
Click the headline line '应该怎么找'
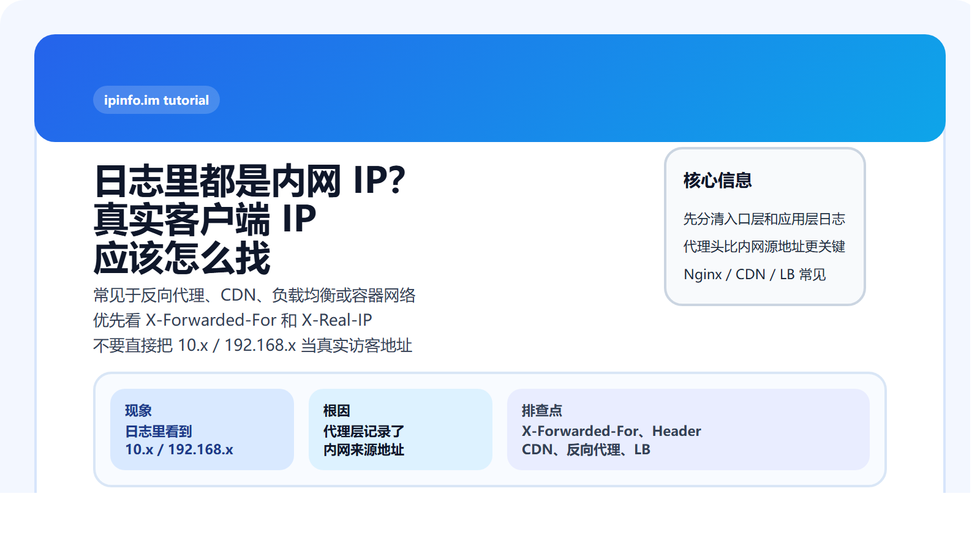[x=182, y=258]
